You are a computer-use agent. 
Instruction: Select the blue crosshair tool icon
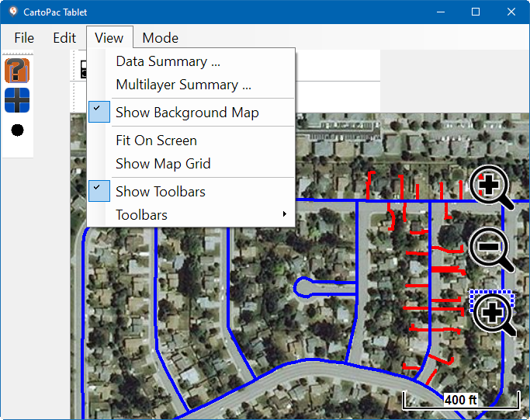click(x=17, y=100)
